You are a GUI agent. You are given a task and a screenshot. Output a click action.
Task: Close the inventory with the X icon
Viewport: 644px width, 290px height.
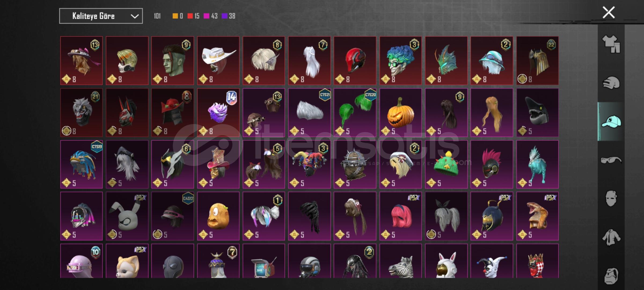tap(608, 12)
